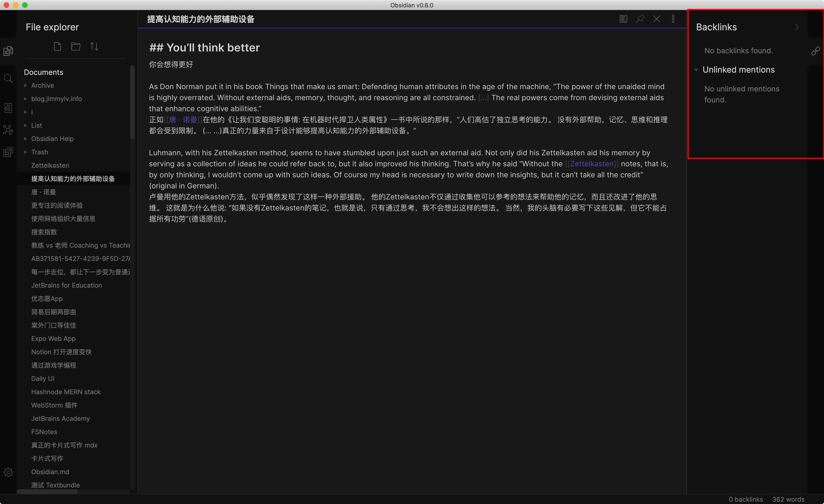Open the JetBrains Academy note
Viewport: 824px width, 504px height.
point(60,419)
